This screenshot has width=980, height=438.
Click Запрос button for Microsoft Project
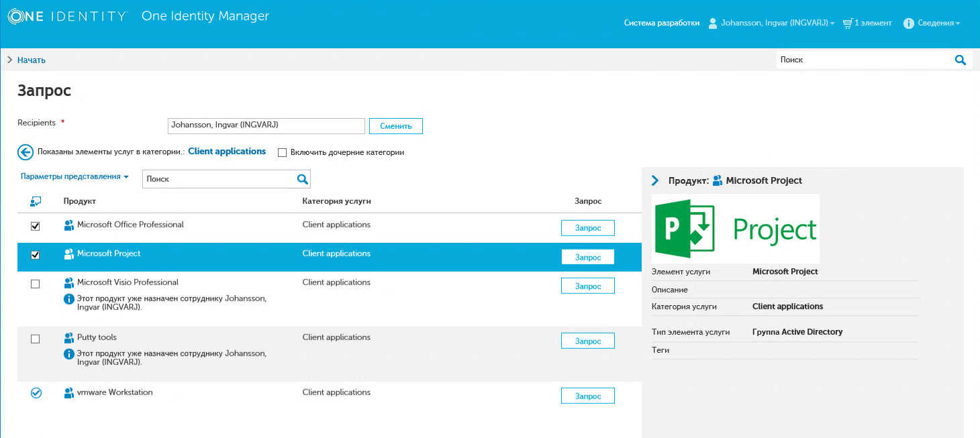click(x=588, y=257)
